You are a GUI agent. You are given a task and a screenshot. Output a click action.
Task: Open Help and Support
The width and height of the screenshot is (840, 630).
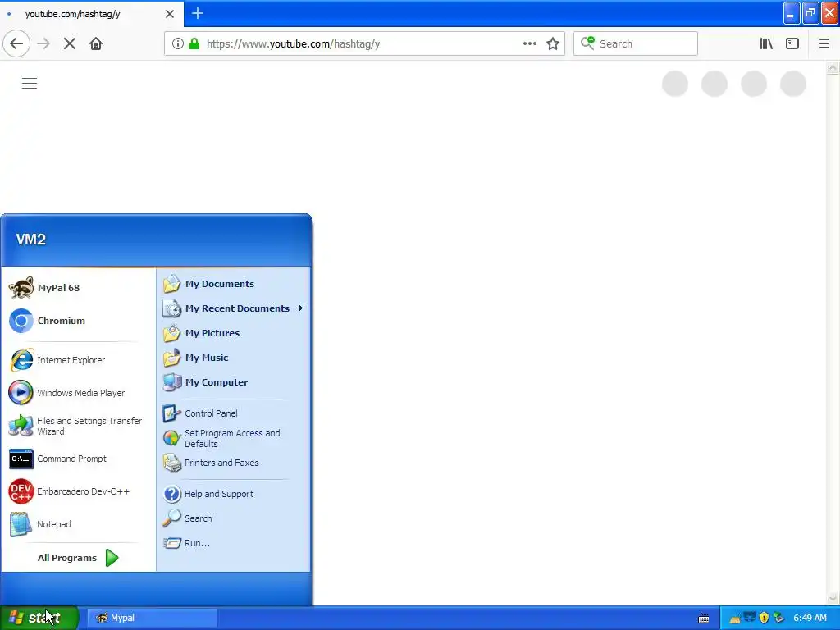click(x=234, y=494)
